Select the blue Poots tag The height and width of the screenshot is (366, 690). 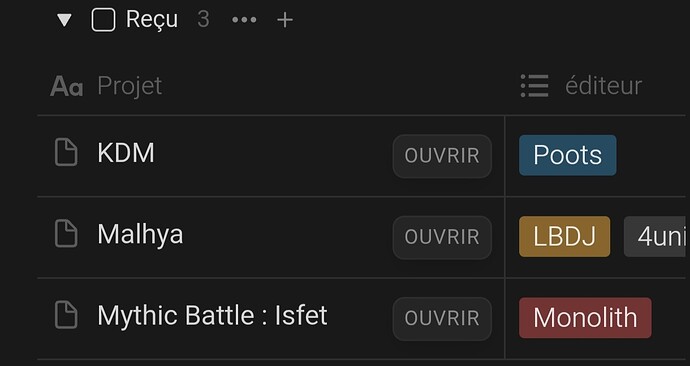point(568,155)
